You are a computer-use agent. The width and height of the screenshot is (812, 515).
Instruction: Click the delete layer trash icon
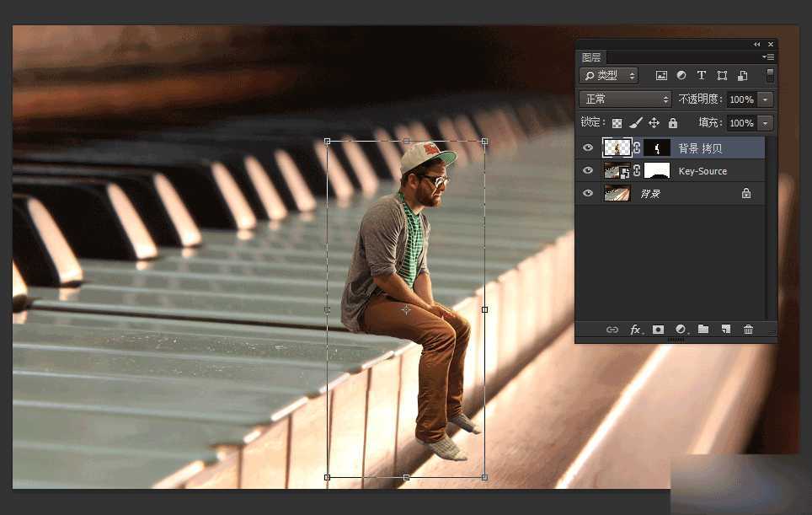tap(748, 330)
